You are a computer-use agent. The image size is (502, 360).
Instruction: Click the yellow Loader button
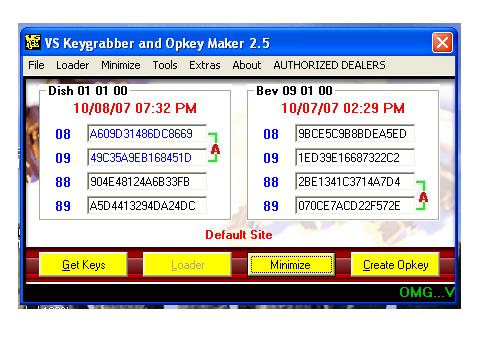[x=187, y=265]
